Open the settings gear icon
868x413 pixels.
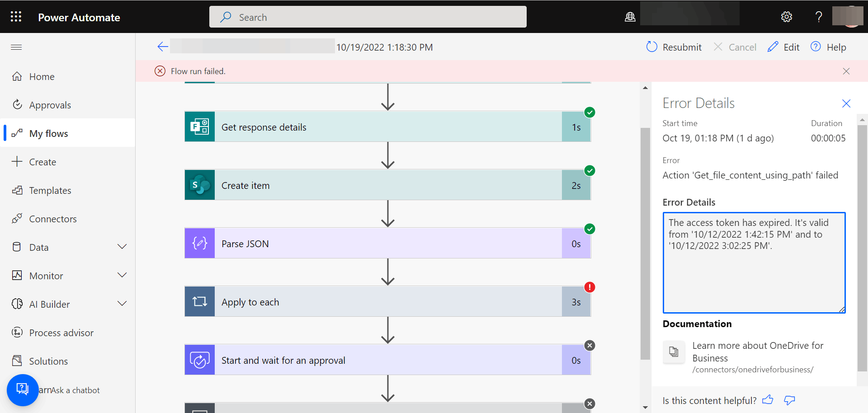787,17
